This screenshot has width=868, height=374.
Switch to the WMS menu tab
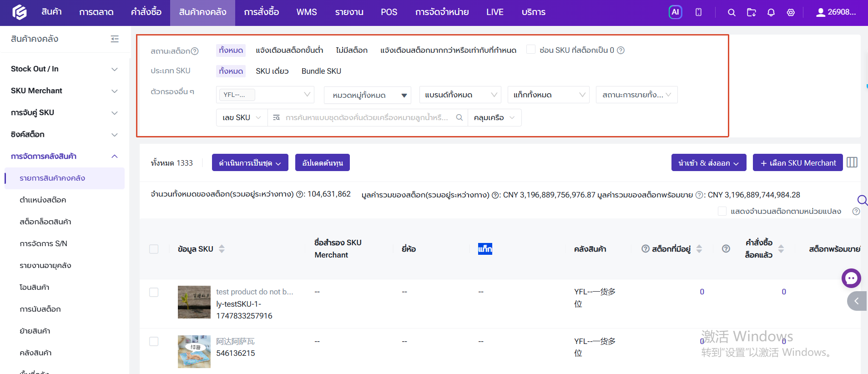click(x=307, y=12)
